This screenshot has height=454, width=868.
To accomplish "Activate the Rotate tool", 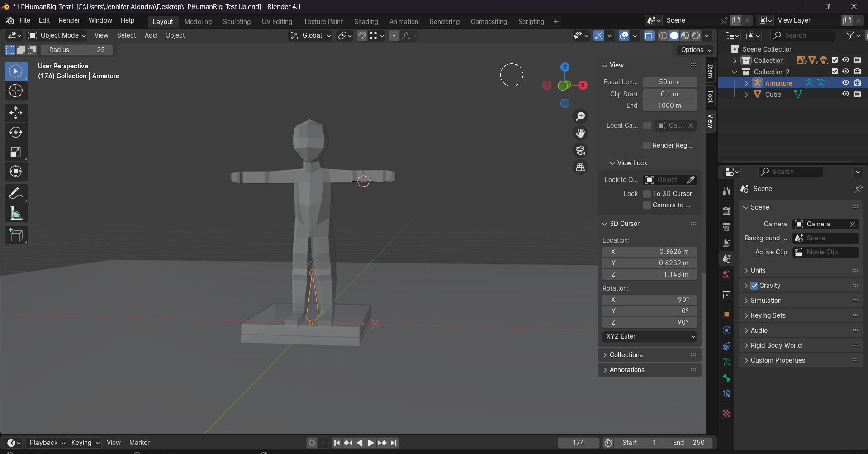I will 16,132.
